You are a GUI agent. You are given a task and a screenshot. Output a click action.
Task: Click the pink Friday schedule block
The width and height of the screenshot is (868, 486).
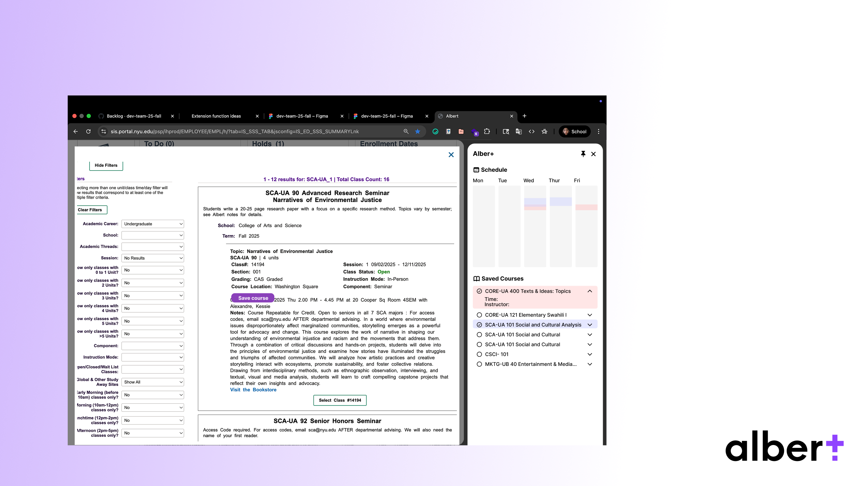(x=586, y=207)
